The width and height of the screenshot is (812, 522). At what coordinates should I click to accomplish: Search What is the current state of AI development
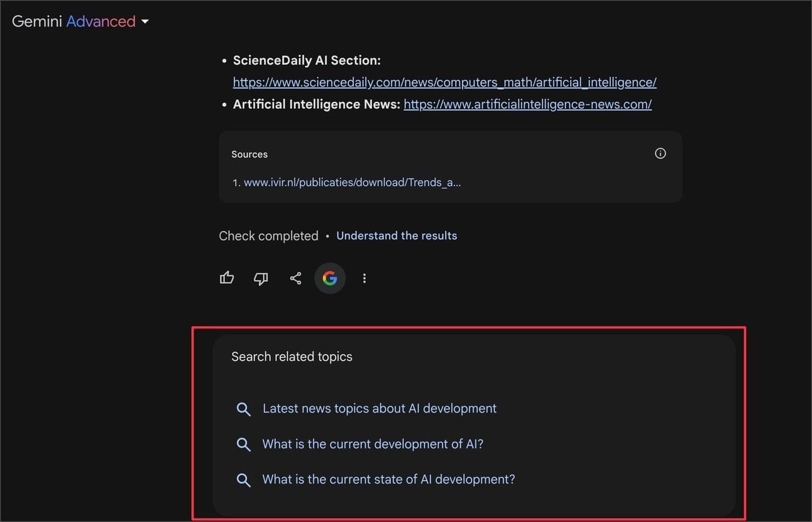pyautogui.click(x=388, y=479)
